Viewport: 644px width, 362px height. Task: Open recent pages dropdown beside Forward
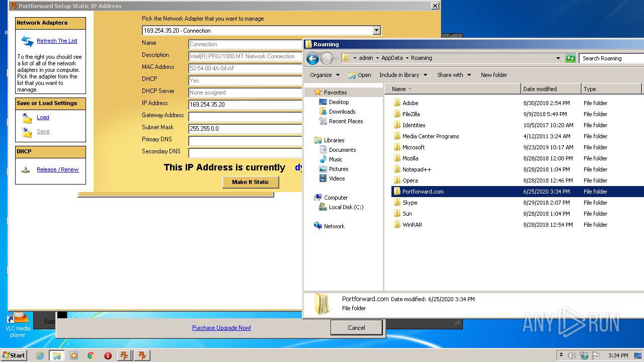pos(336,59)
